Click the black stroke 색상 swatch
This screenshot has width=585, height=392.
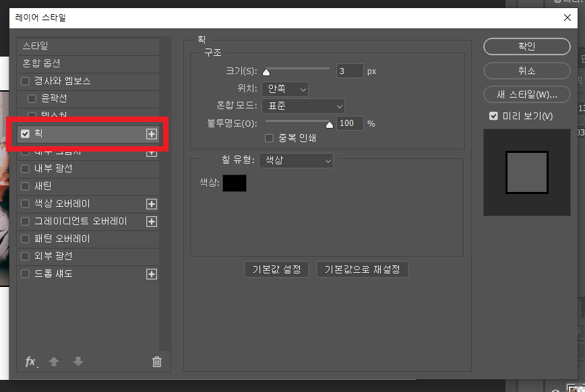pos(235,183)
